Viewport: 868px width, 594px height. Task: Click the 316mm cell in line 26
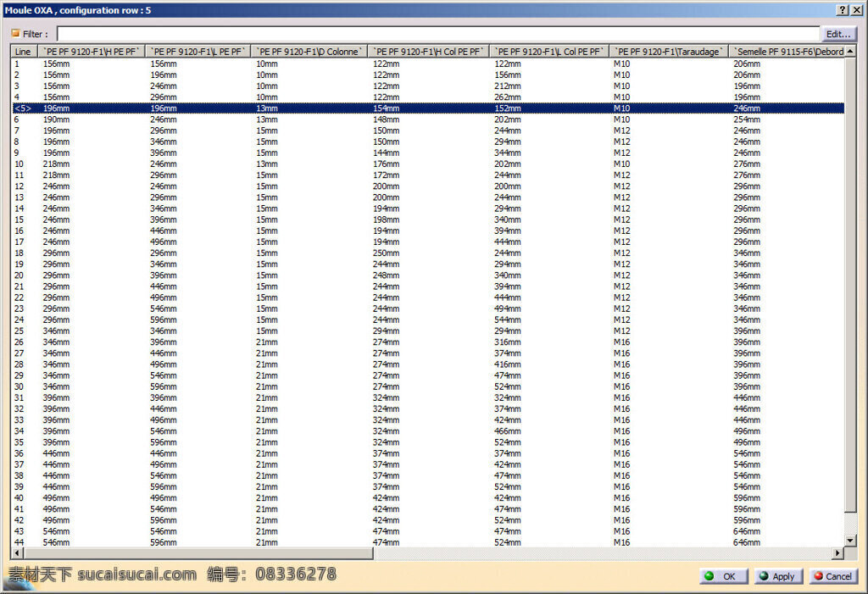(x=508, y=342)
